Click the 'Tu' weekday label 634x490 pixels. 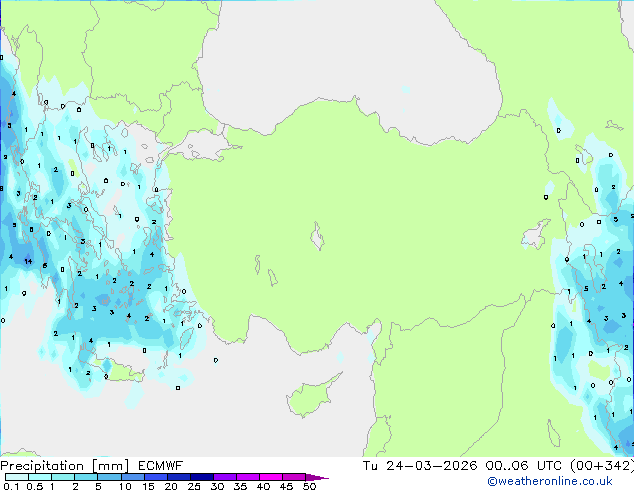[x=370, y=466]
